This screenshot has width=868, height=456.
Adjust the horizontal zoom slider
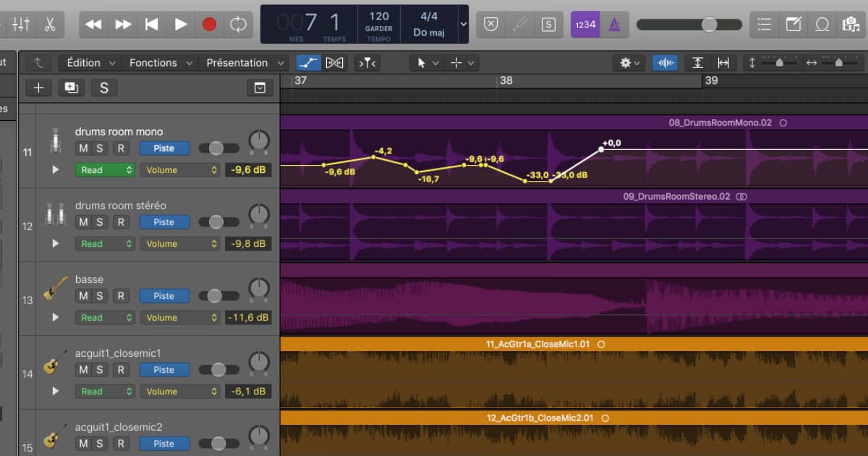tap(838, 63)
